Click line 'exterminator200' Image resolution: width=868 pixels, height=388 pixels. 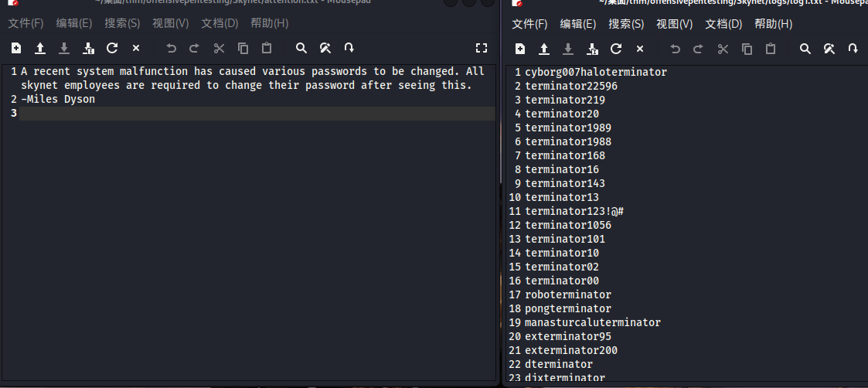click(571, 350)
